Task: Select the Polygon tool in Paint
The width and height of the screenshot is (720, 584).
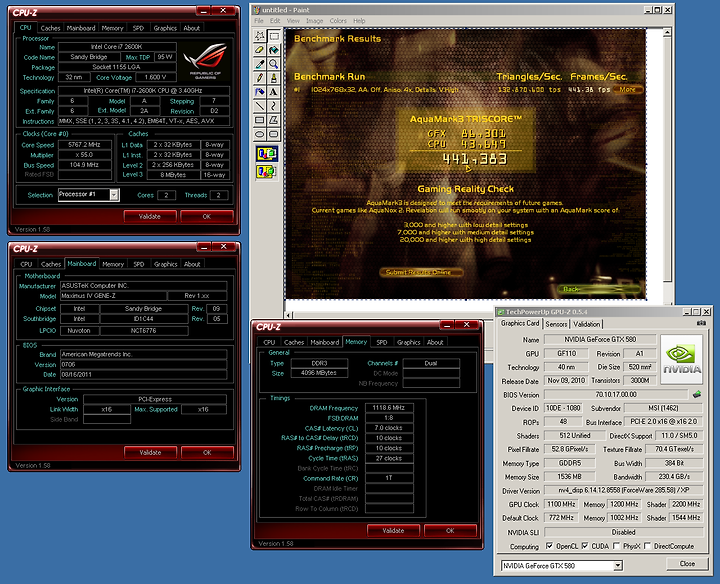Action: 274,120
